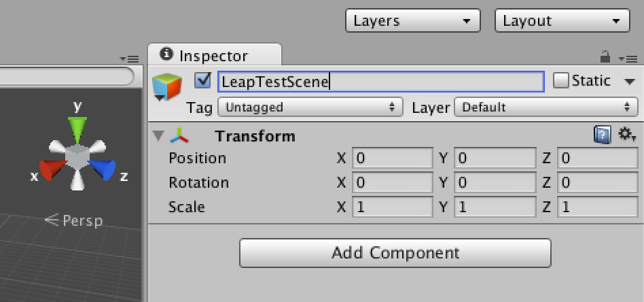This screenshot has height=302, width=644.
Task: Click the green Y axis gizmo cone
Action: click(77, 129)
